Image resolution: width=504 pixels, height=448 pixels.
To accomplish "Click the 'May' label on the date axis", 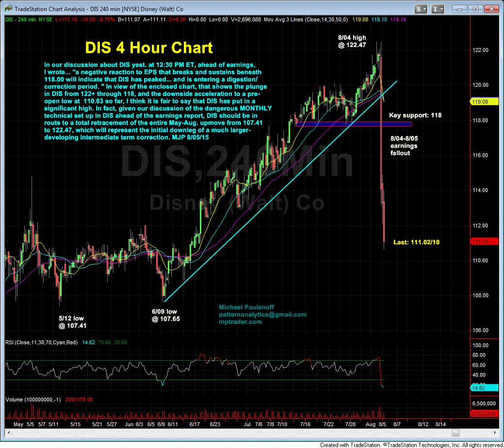I will pos(18,424).
